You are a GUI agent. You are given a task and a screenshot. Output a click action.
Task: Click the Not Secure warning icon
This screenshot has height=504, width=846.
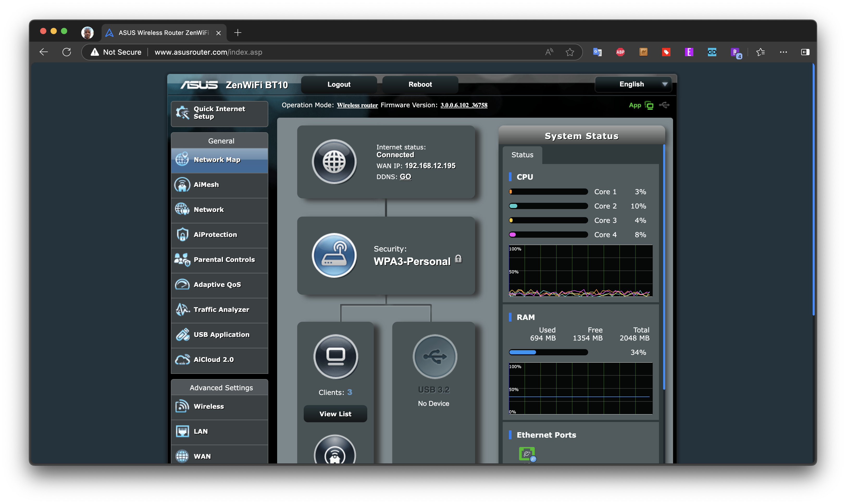(x=95, y=52)
